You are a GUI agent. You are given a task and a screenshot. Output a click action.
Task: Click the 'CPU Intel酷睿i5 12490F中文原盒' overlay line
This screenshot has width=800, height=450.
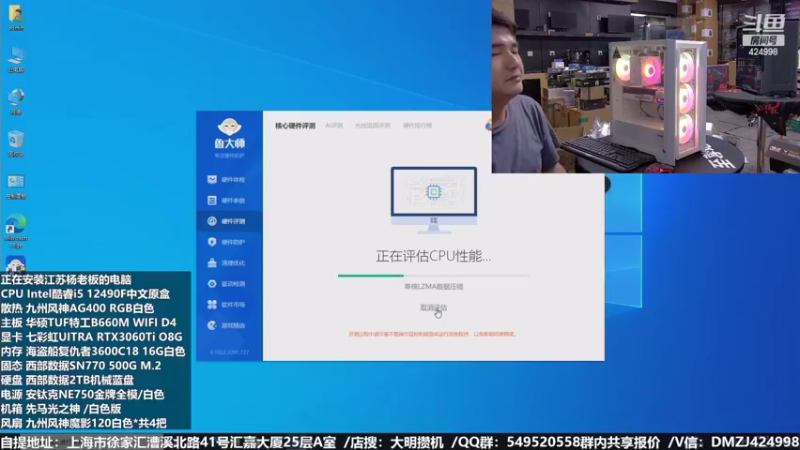pos(85,294)
